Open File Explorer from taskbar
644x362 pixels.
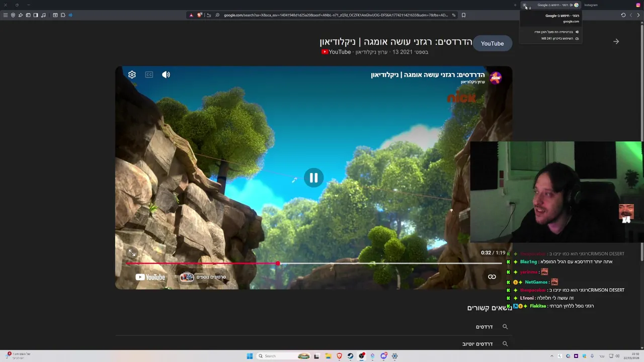328,356
